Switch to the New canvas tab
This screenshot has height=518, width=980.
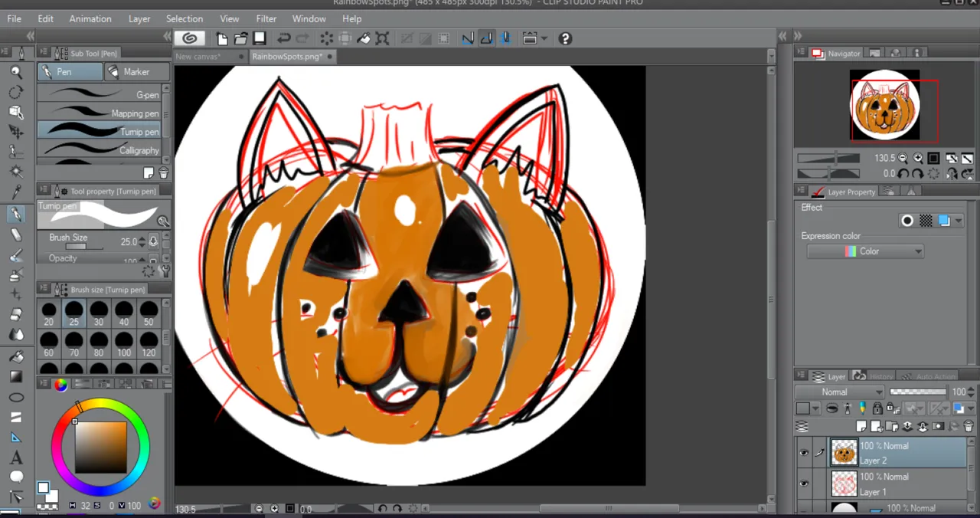click(x=198, y=57)
